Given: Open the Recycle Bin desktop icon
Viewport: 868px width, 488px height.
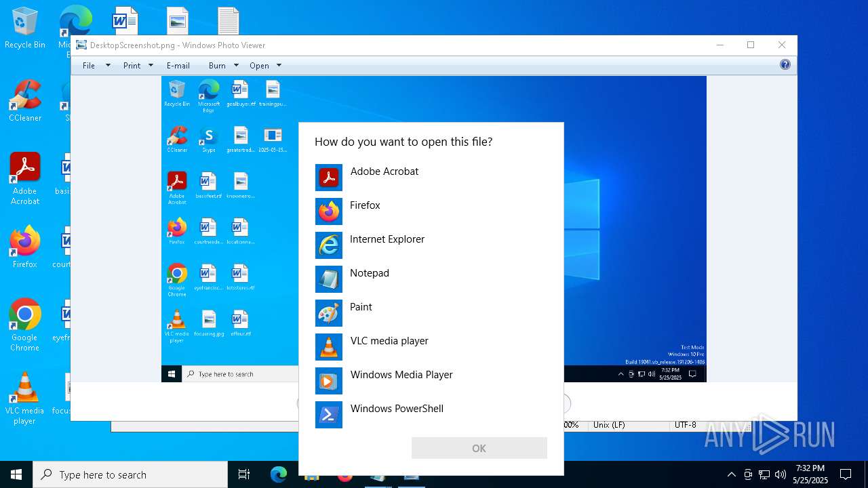Looking at the screenshot, I should click(x=25, y=28).
